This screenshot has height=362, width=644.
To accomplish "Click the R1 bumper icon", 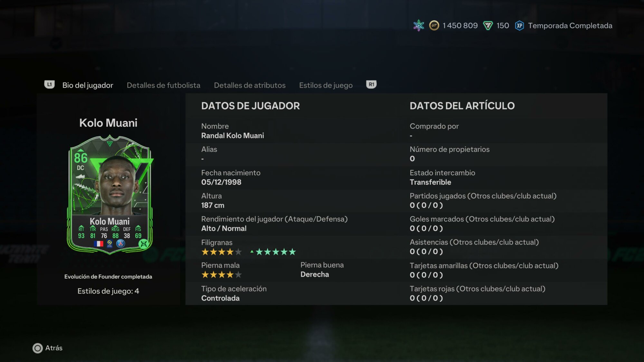I will click(371, 85).
